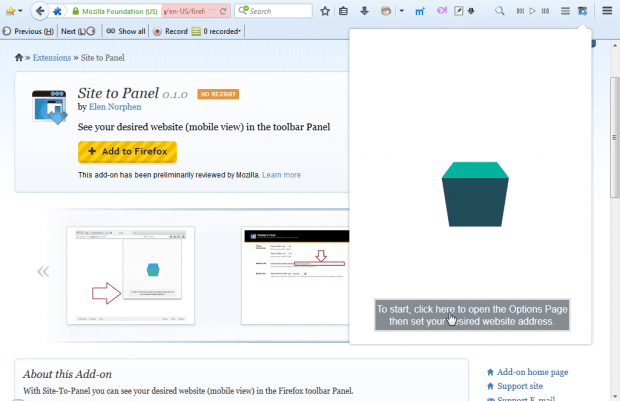Click the yellow star bookmarks icon at far left
620x401 pixels.
click(x=10, y=11)
